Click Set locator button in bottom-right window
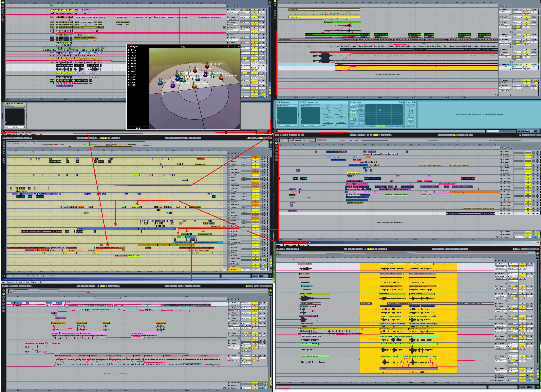Viewport: 541px width, 392px height. click(499, 260)
